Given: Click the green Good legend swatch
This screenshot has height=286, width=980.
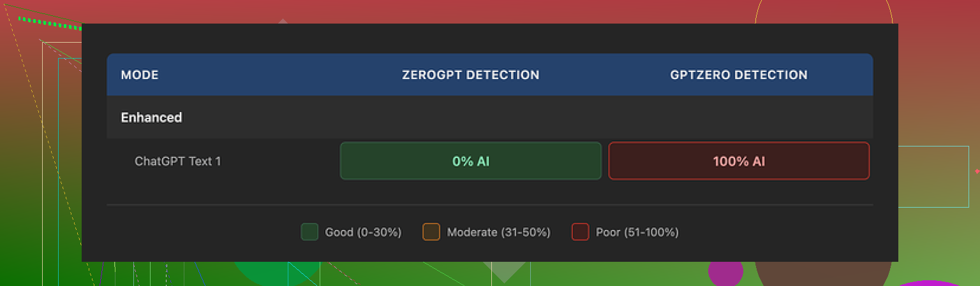Looking at the screenshot, I should point(309,232).
